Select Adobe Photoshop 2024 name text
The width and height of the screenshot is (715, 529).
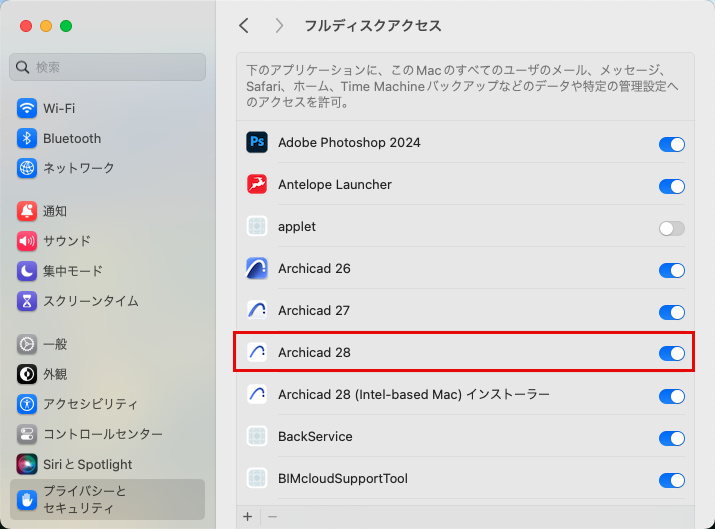coord(349,143)
